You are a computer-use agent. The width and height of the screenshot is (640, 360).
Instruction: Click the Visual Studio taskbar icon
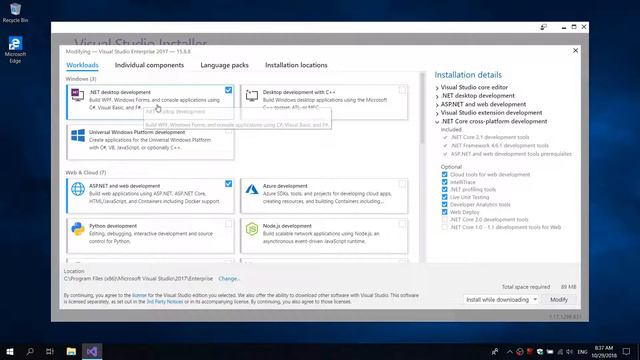point(92,351)
